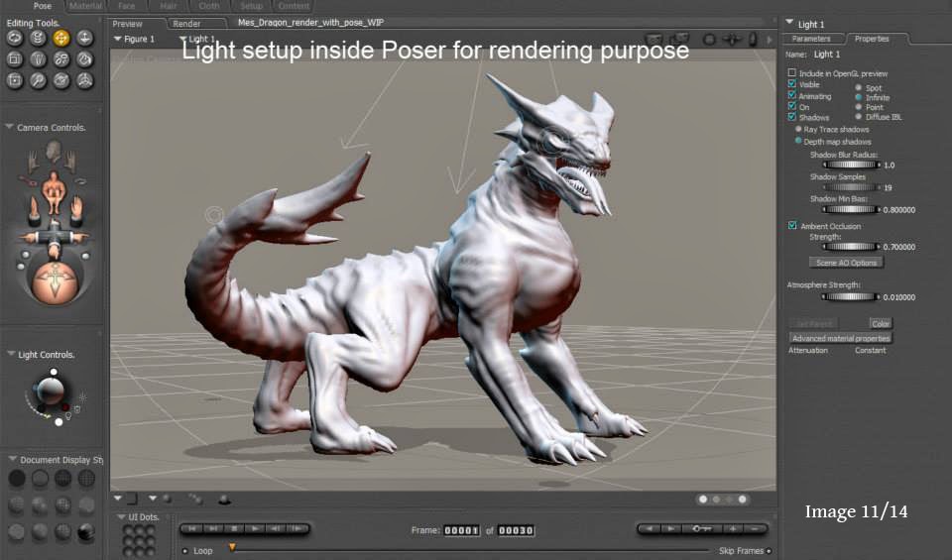The height and width of the screenshot is (560, 952).
Task: Click the Face Camera head icon
Action: (54, 152)
